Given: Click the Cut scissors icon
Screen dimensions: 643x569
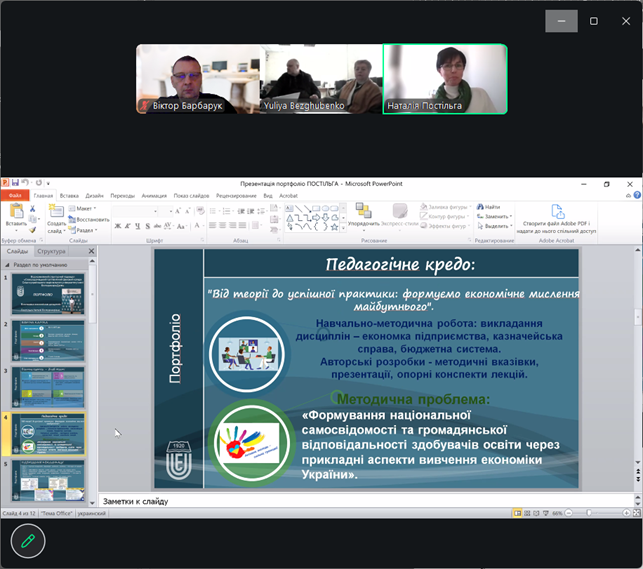Looking at the screenshot, I should pyautogui.click(x=32, y=209).
